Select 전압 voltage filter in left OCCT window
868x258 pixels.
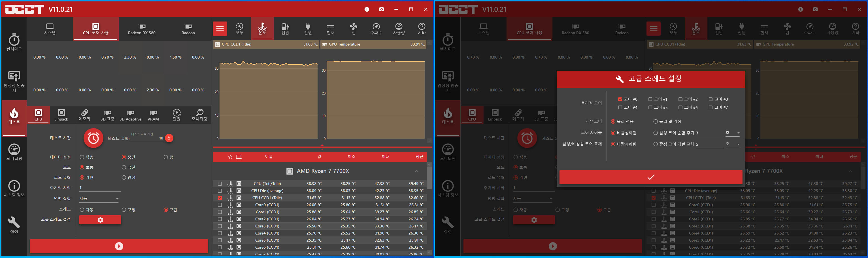point(285,29)
